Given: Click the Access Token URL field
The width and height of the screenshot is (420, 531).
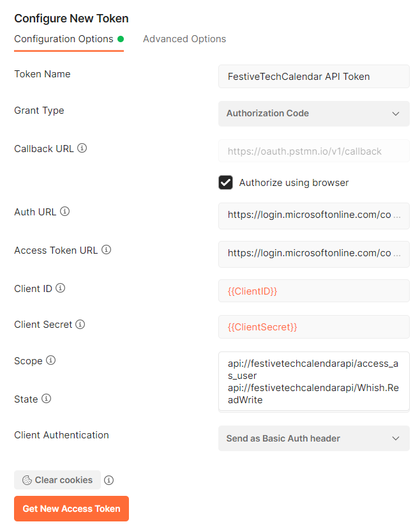Looking at the screenshot, I should [313, 253].
